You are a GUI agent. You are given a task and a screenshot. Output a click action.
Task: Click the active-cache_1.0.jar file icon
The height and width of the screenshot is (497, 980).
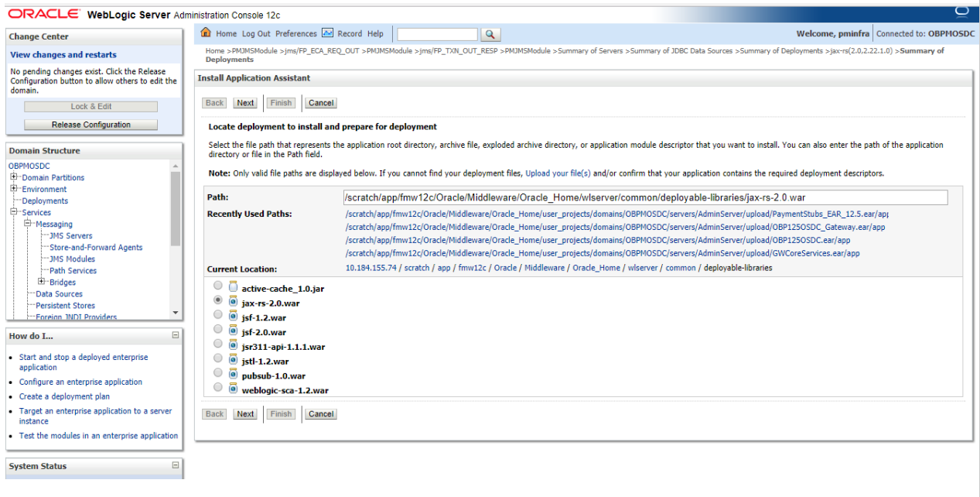click(x=234, y=287)
